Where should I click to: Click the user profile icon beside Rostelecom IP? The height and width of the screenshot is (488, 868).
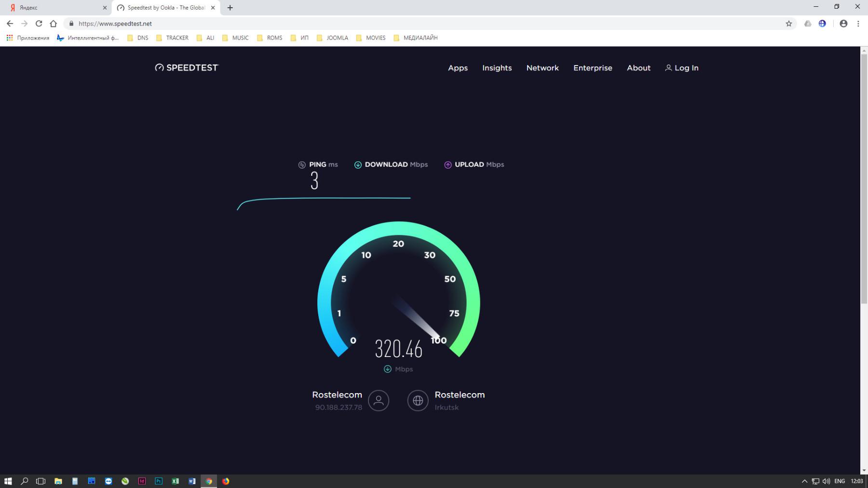point(379,400)
